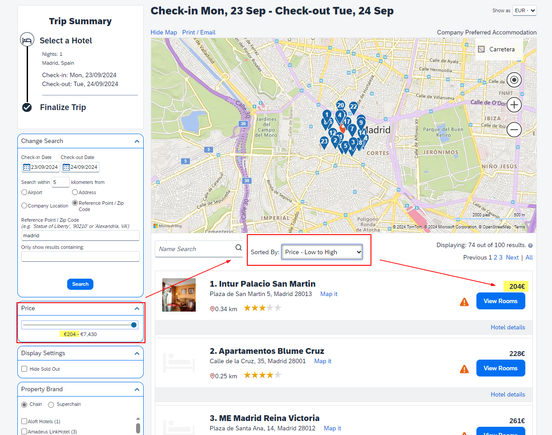
Task: Click Map it for Apartamentos Blume Cruz
Action: [x=322, y=361]
